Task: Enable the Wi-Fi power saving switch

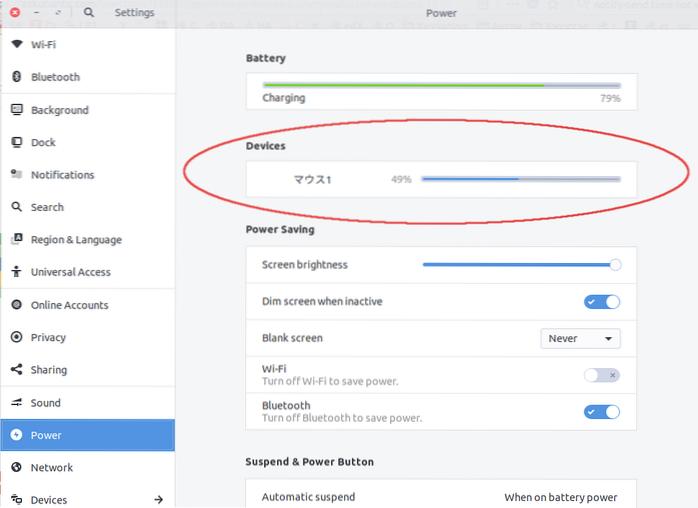Action: [602, 375]
